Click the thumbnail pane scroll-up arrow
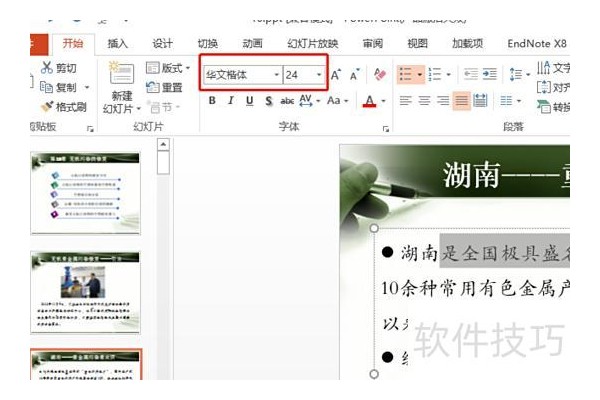This screenshot has width=600, height=400. click(163, 144)
